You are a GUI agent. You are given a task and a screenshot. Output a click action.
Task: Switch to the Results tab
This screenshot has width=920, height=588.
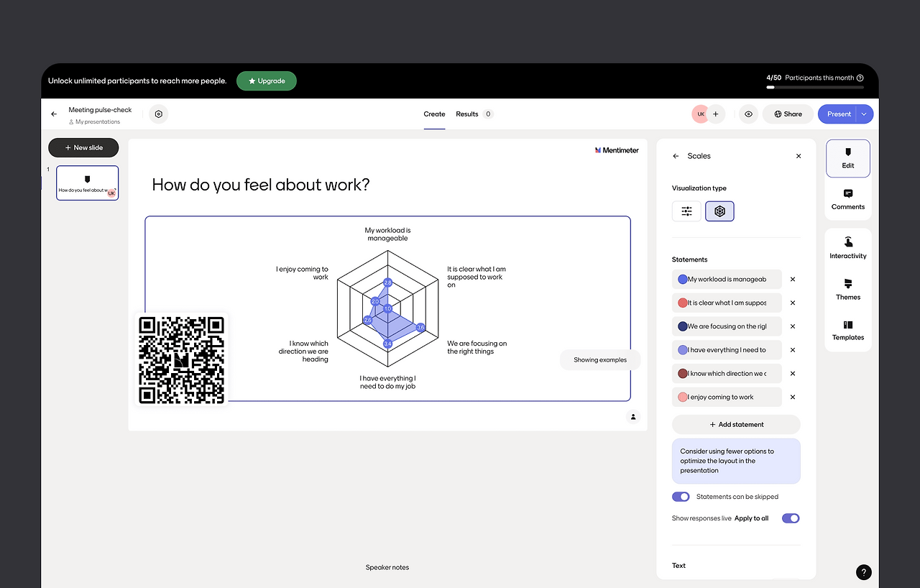(x=474, y=114)
